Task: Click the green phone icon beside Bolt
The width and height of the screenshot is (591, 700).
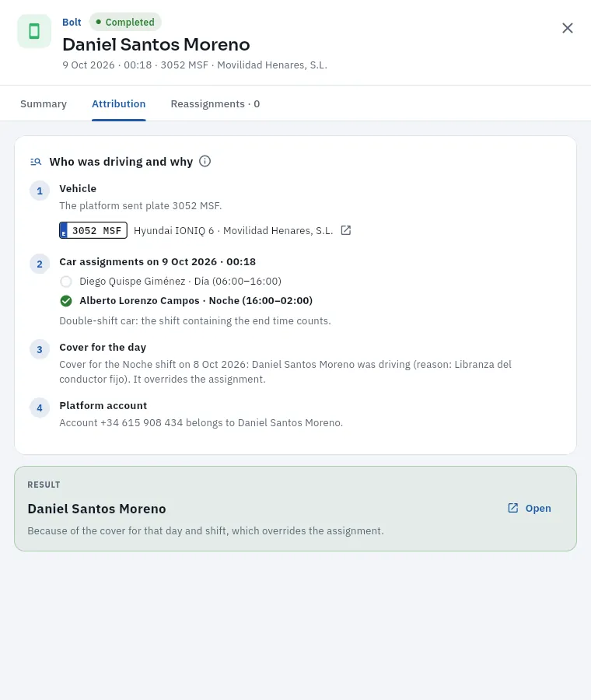Action: click(x=34, y=31)
